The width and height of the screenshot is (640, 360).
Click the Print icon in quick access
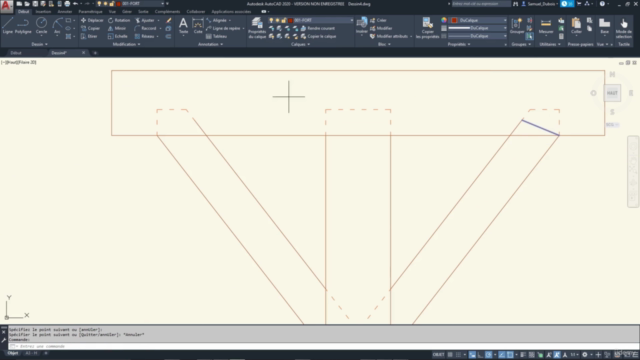click(x=67, y=4)
